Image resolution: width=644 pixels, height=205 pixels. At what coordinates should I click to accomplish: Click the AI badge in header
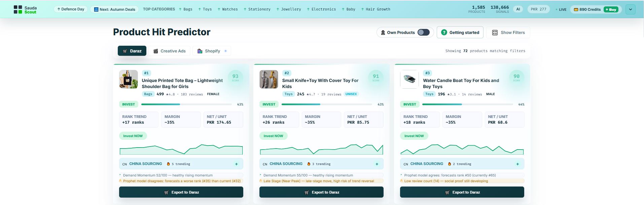click(x=518, y=9)
